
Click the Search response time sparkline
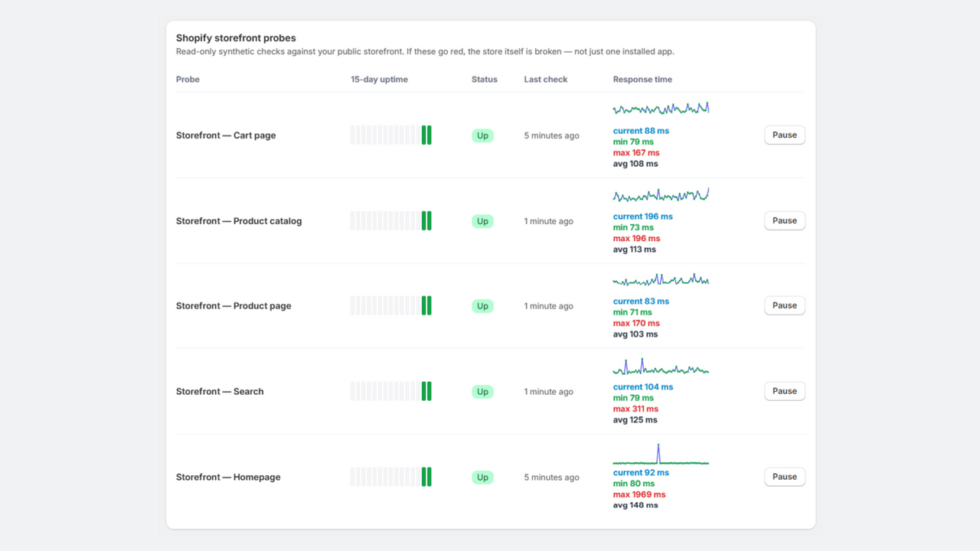pyautogui.click(x=661, y=366)
